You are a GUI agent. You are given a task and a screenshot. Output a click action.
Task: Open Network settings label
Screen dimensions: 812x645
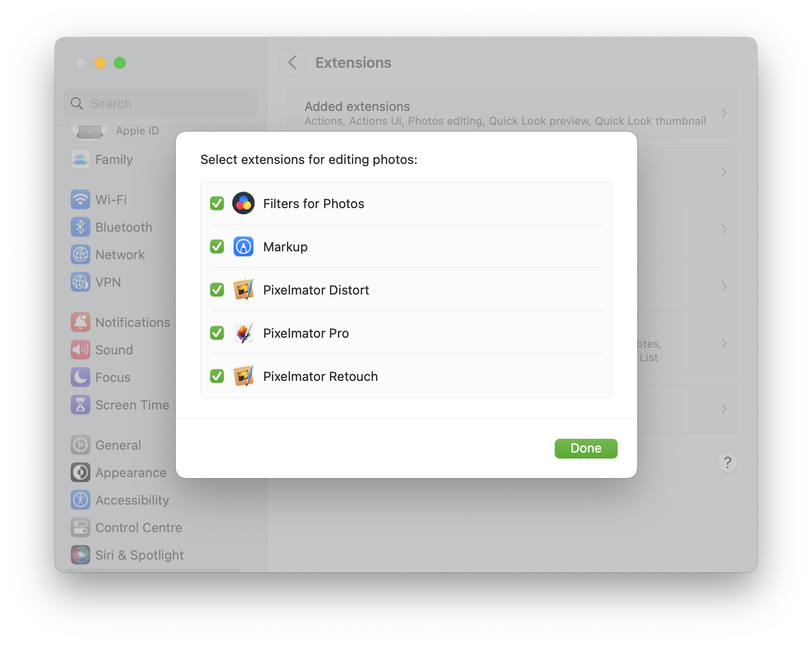tap(120, 255)
